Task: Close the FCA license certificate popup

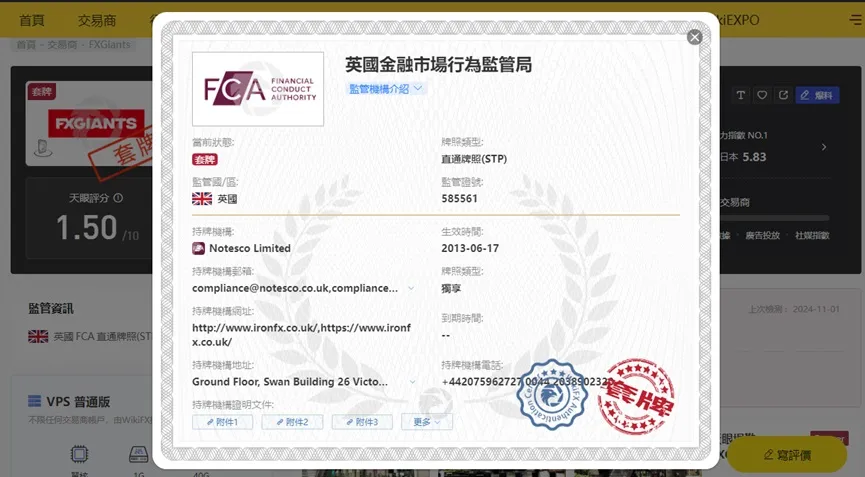Action: click(x=695, y=37)
